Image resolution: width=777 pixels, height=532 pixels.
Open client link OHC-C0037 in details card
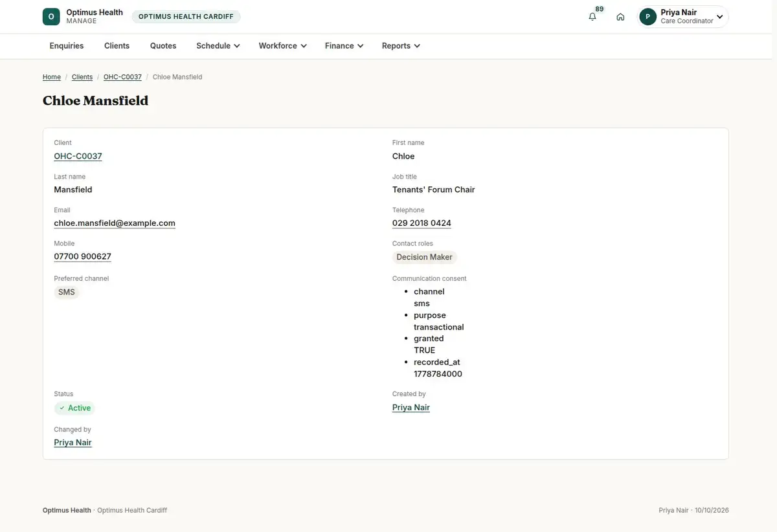tap(78, 156)
